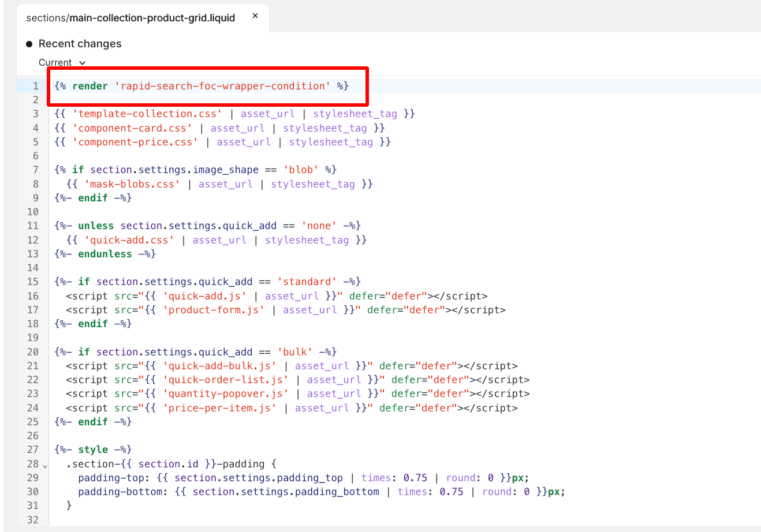Screen dimensions: 761x532
Task: Click line number 32 in gutter
Action: point(33,520)
